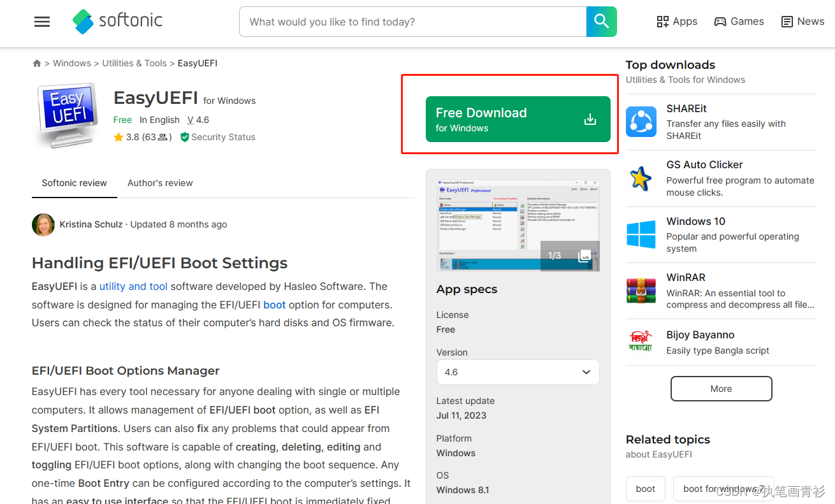Image resolution: width=835 pixels, height=504 pixels.
Task: Open Windows 10 title
Action: 696,221
